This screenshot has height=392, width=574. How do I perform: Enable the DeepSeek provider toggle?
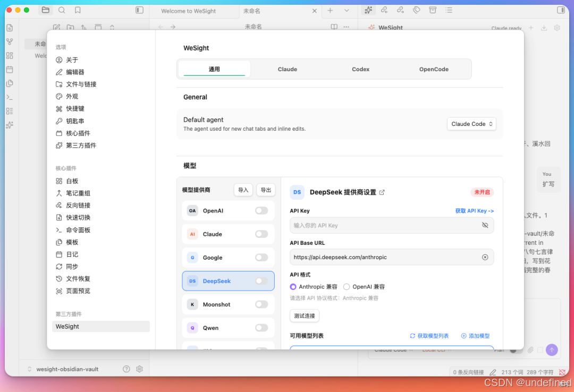point(261,281)
